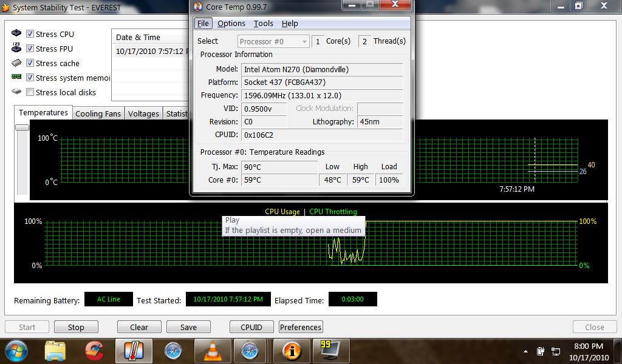The height and width of the screenshot is (364, 622).
Task: Click the power plug tray icon
Action: click(x=540, y=351)
